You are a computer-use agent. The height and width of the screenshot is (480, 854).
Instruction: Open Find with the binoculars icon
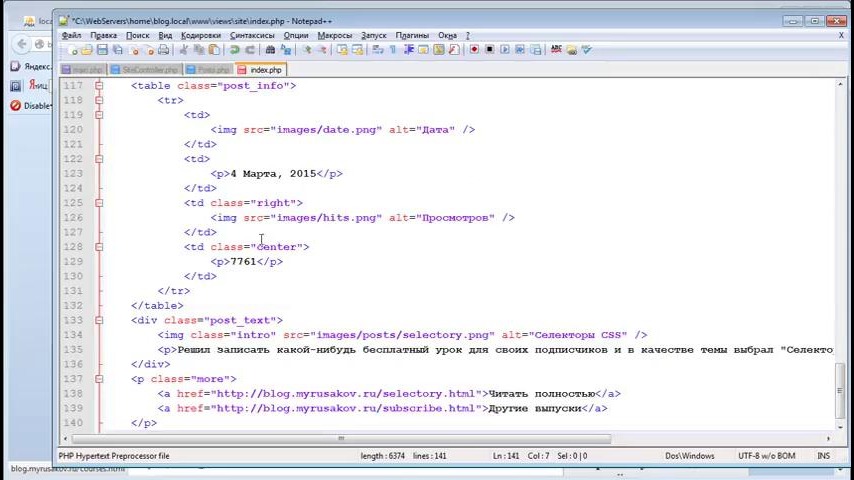point(270,49)
